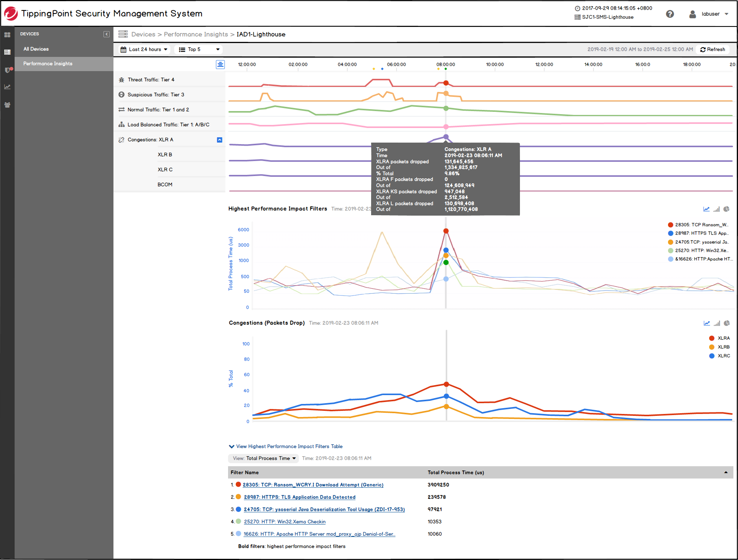Open filter 24705 ysoserial Java Deserialization link
Image resolution: width=738 pixels, height=560 pixels.
pos(324,510)
